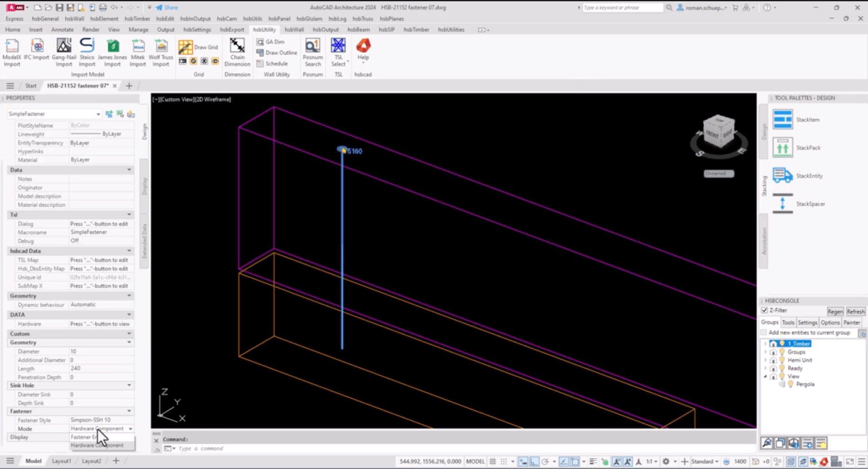Open the Settings tab in HSBCONSOLE
This screenshot has height=469, width=868.
coord(808,322)
